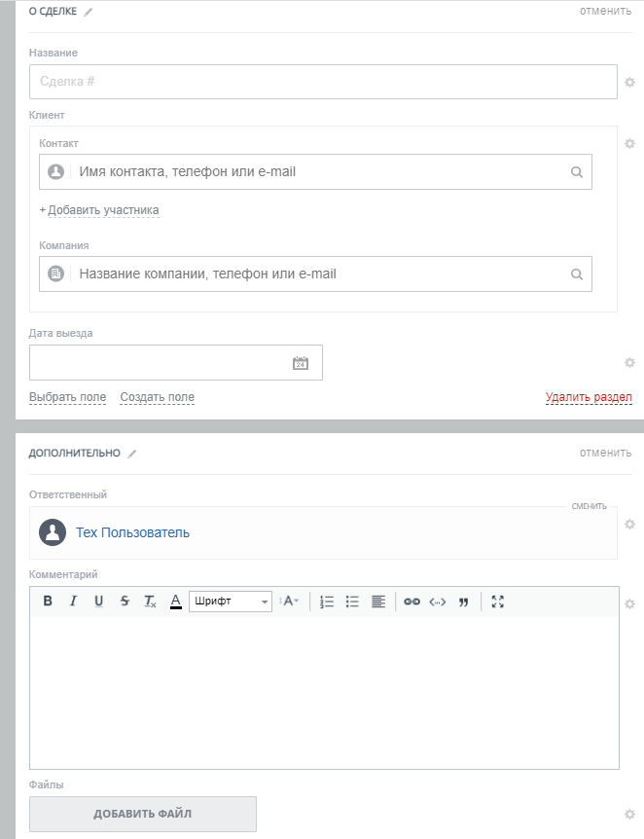
Task: Click Удалить раздел link
Action: [x=589, y=397]
